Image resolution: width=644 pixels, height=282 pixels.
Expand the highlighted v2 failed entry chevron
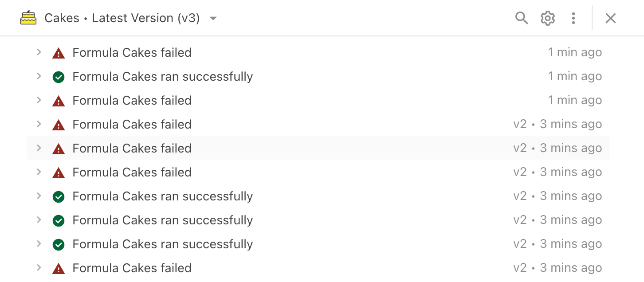(39, 148)
